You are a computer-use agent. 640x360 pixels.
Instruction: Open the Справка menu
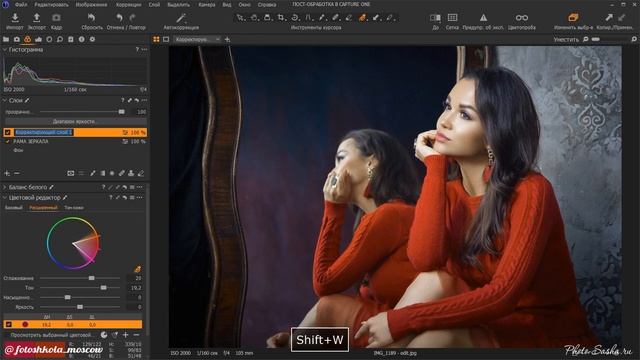tap(267, 4)
